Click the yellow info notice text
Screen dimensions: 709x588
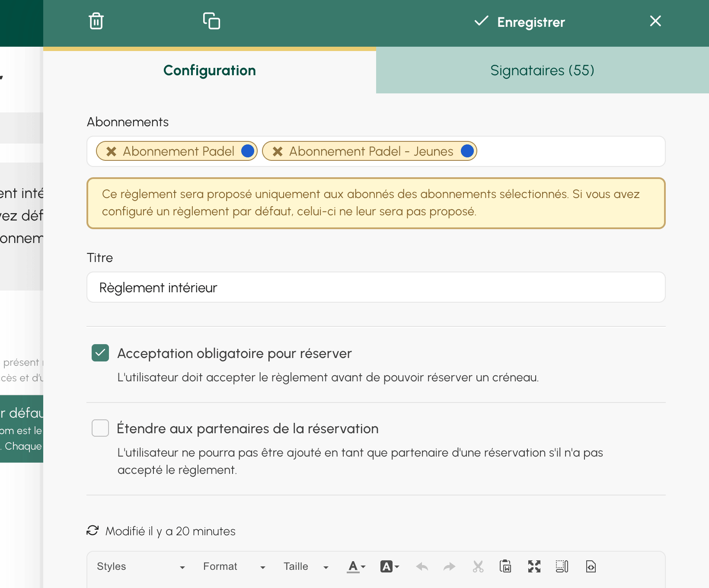click(371, 203)
